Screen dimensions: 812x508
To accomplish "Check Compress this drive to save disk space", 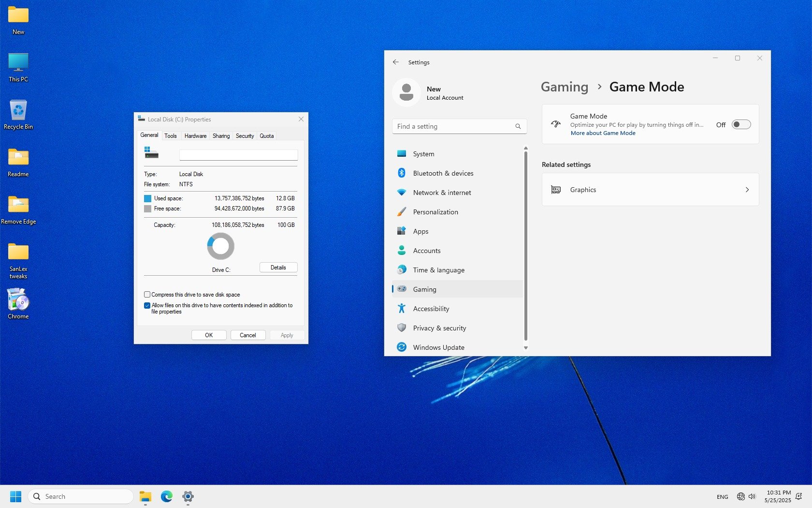I will [x=147, y=295].
